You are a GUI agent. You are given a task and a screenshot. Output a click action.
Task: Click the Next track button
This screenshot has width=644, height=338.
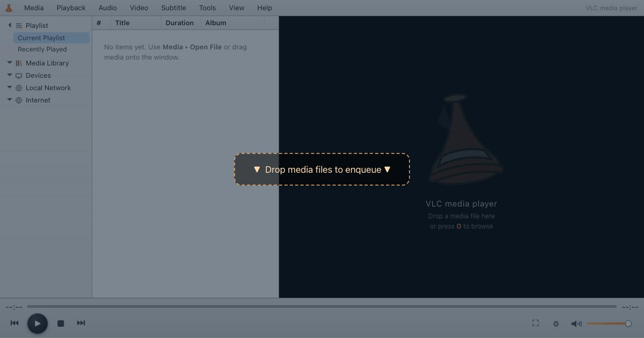(81, 323)
